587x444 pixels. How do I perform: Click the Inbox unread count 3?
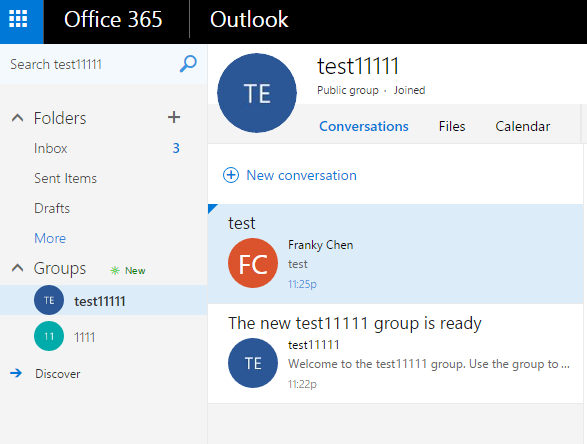[176, 148]
